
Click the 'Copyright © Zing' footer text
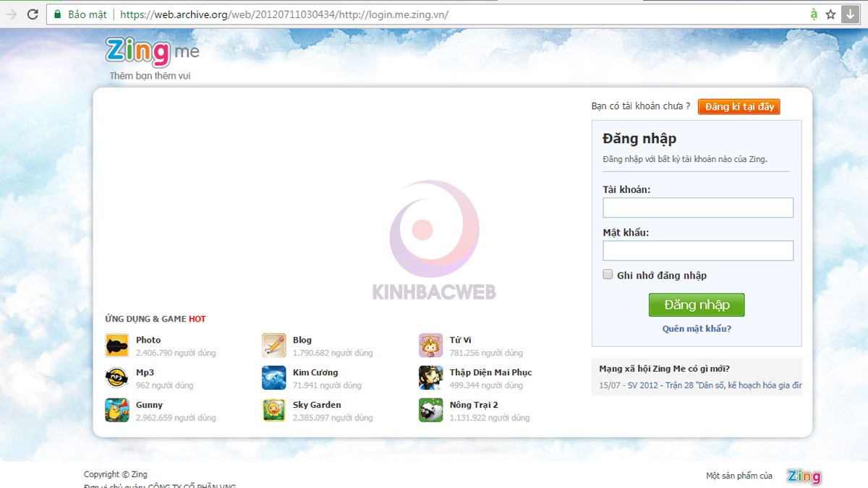[116, 474]
